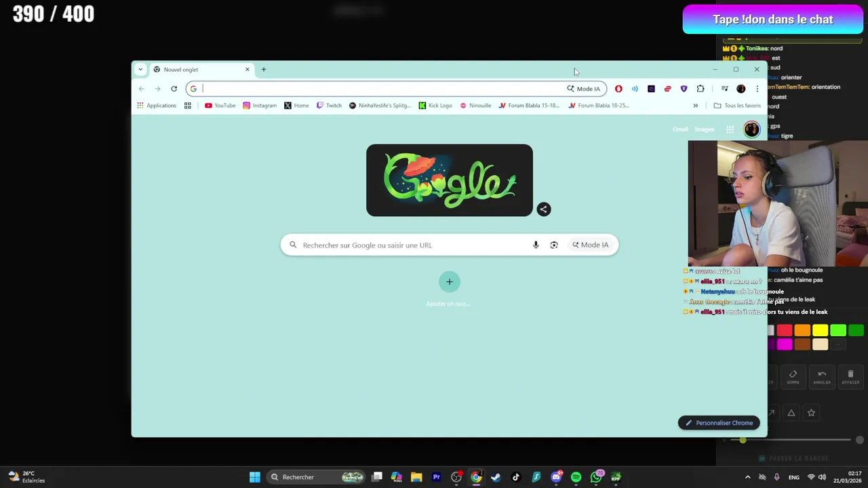Image resolution: width=868 pixels, height=488 pixels.
Task: Click Personnaliser Chrome button
Action: [x=719, y=423]
